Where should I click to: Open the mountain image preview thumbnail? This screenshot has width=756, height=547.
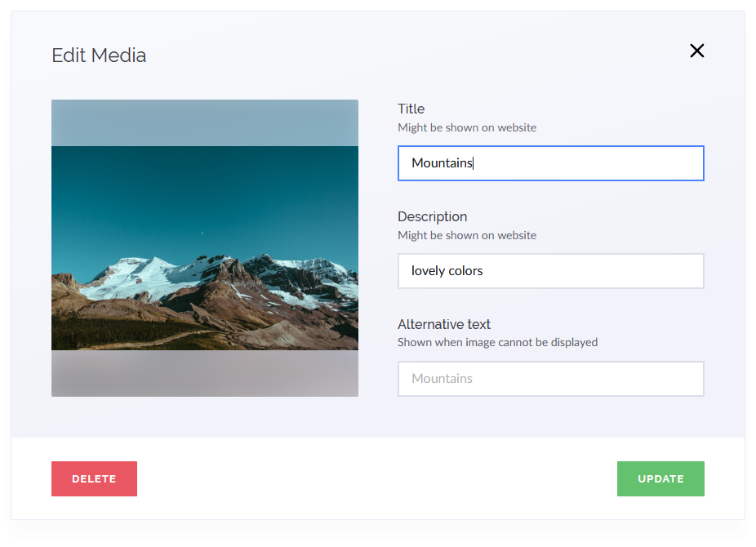pyautogui.click(x=205, y=248)
